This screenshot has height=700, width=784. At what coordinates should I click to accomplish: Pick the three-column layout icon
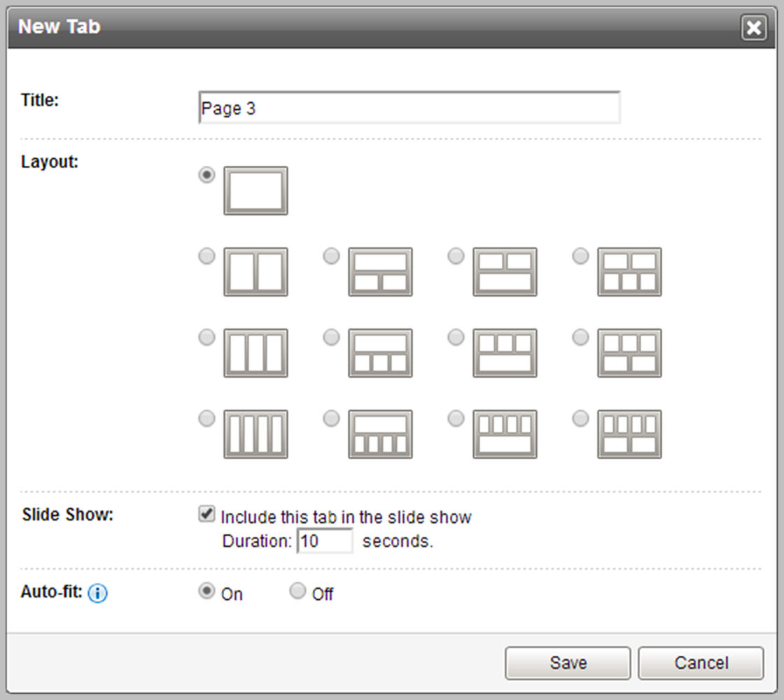(255, 353)
